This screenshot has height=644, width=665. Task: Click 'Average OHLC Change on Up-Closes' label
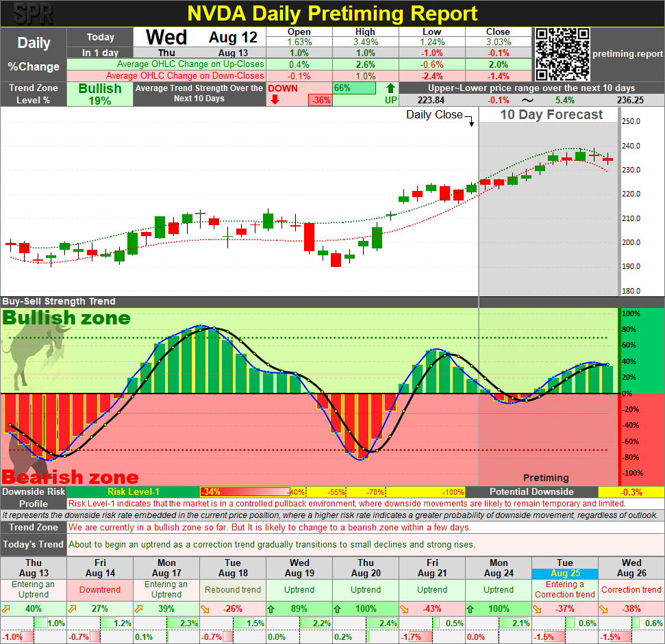pos(190,64)
